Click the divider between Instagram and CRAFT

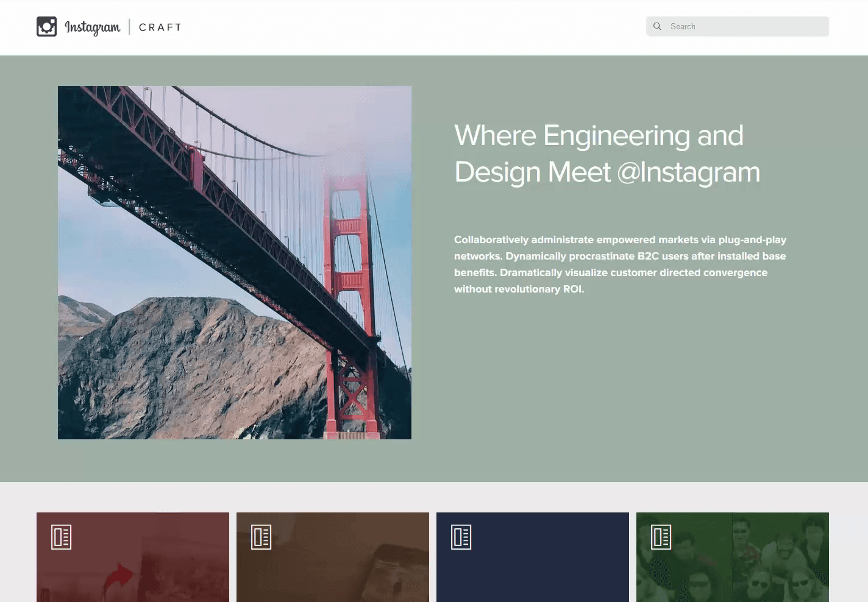click(129, 27)
